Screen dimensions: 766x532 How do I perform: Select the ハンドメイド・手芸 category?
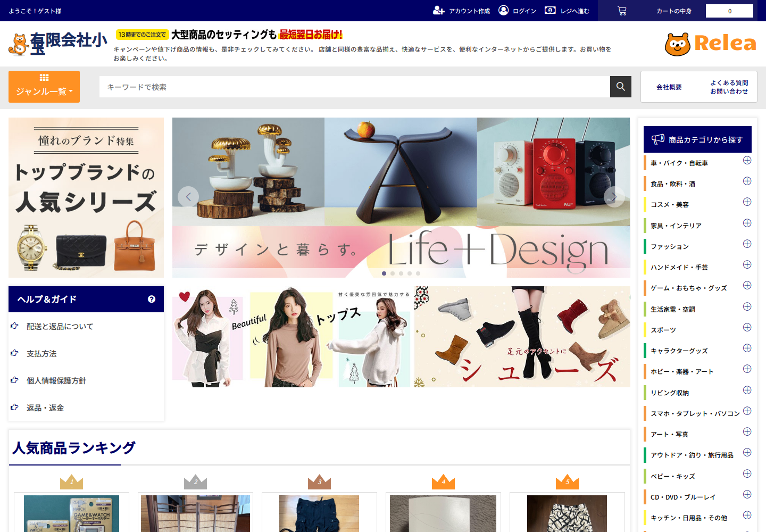679,267
